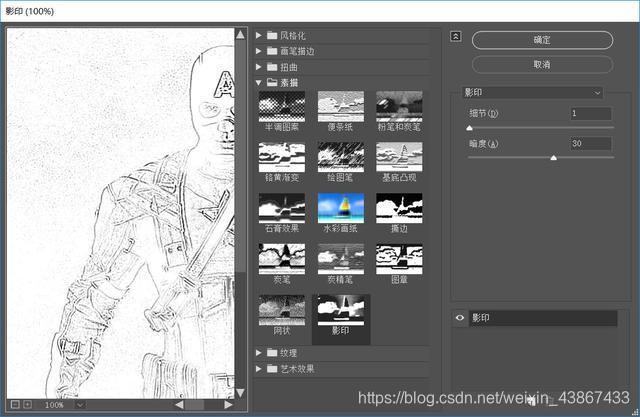Expand the 画笔描边 filter folder
Image resolution: width=640 pixels, height=417 pixels.
coord(258,51)
